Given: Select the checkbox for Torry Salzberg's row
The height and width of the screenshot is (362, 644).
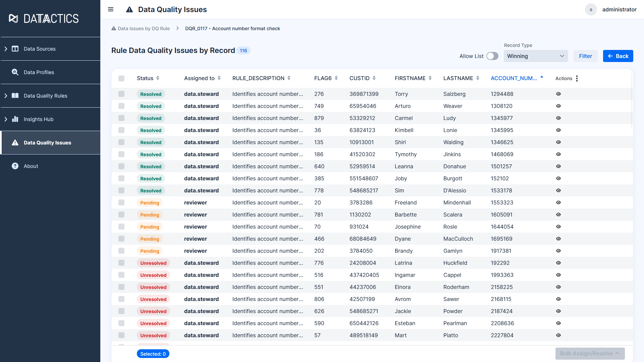Looking at the screenshot, I should (x=121, y=94).
